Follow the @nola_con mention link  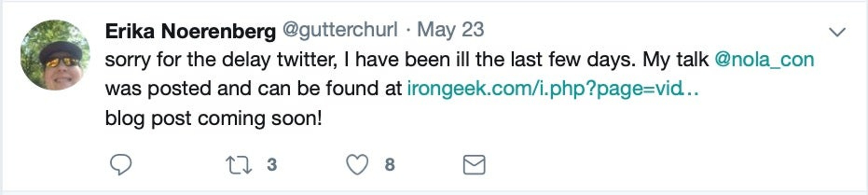(x=764, y=60)
